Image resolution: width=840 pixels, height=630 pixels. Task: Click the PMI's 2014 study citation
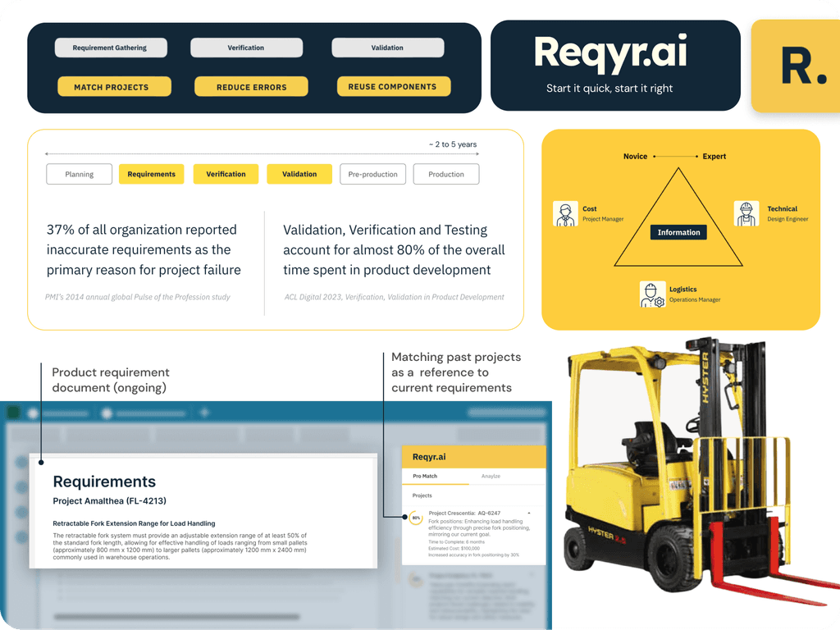tap(138, 297)
